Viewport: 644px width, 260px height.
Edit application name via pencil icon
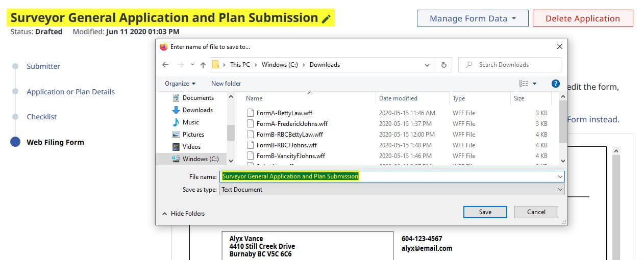pos(327,19)
